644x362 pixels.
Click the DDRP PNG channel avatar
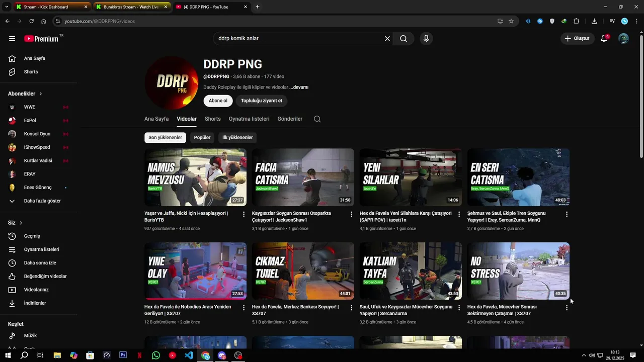point(172,83)
